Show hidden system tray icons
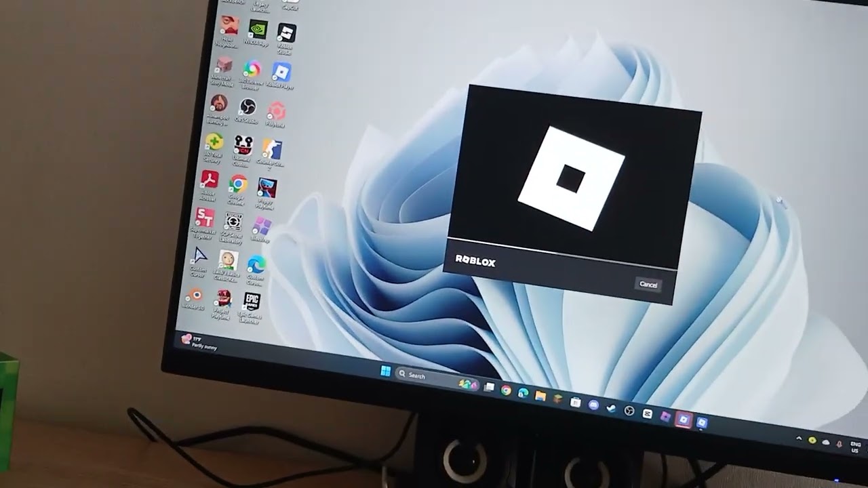The image size is (868, 488). (x=799, y=439)
